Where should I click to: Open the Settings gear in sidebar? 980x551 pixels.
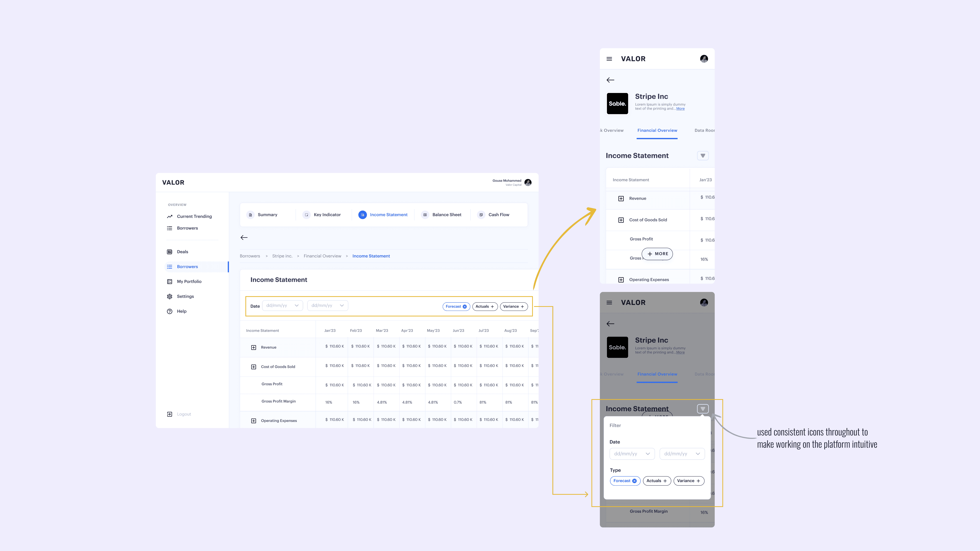coord(170,296)
